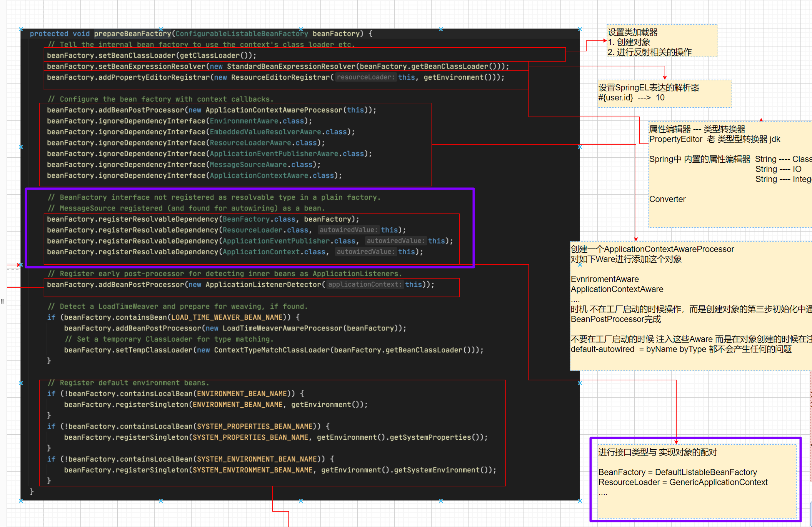Select registerResolvableDependency(ResourceLoader.class line
This screenshot has height=527, width=812.
(227, 230)
